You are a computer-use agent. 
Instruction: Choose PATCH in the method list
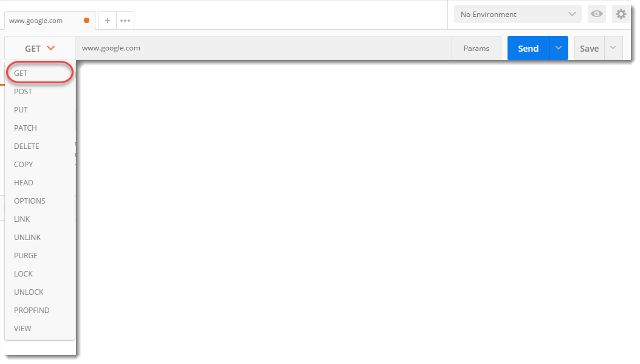pyautogui.click(x=40, y=128)
